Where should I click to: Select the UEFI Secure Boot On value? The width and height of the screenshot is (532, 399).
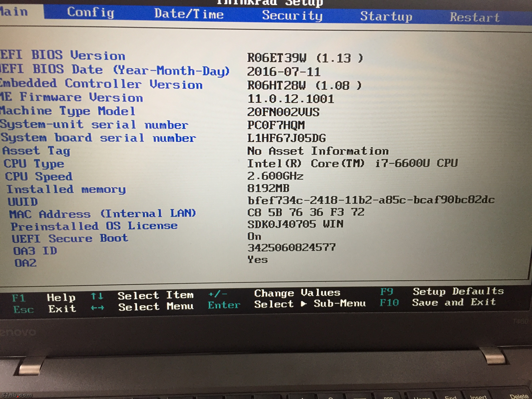coord(254,236)
